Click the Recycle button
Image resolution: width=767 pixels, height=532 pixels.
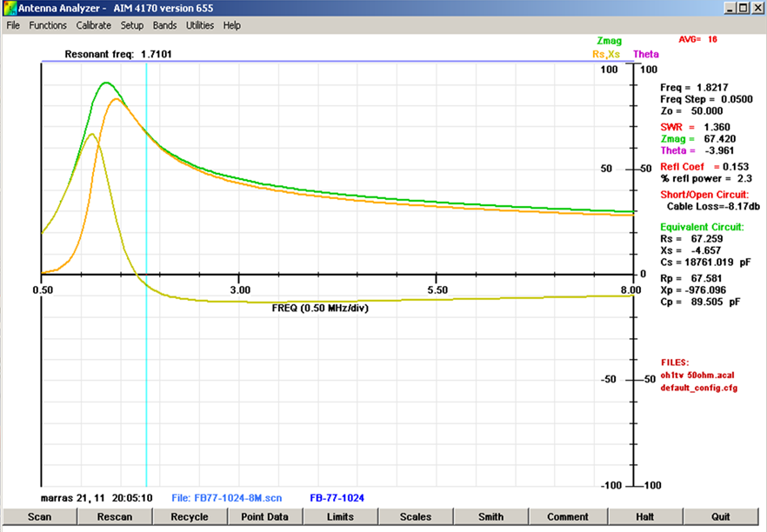190,516
